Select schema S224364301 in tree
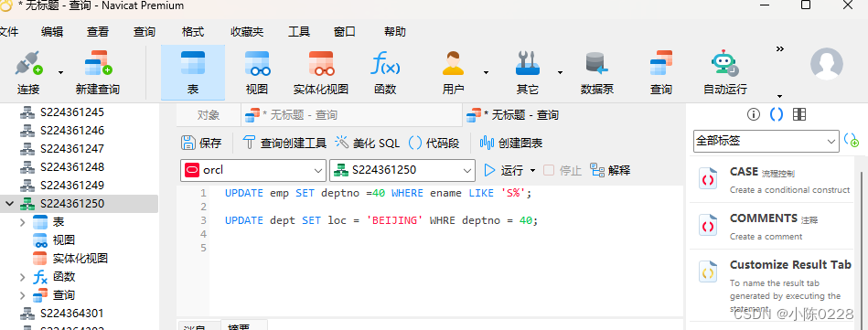This screenshot has width=868, height=330. point(72,314)
